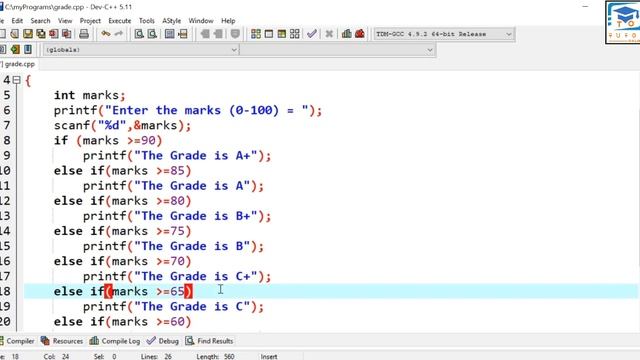Click the Compile & Run toolbar icon
Screen dimensions: 640x360
coord(282,34)
